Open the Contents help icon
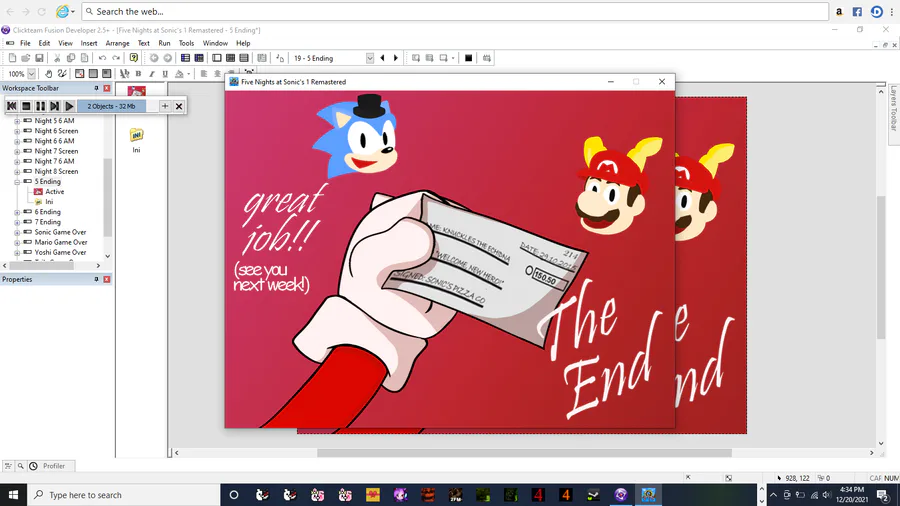900x506 pixels. click(134, 58)
